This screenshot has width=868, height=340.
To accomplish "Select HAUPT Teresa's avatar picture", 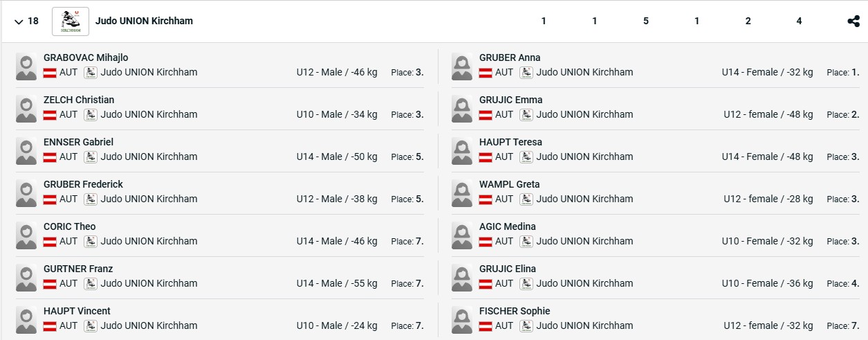I will [462, 150].
